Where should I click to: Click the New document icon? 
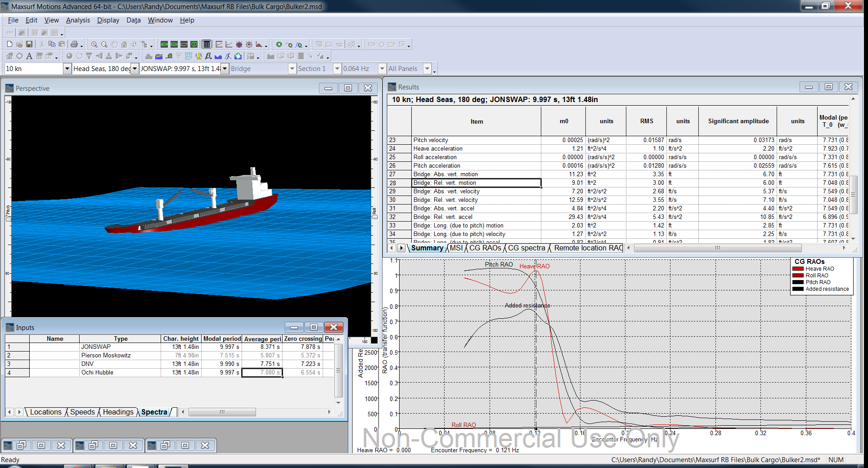coord(9,44)
